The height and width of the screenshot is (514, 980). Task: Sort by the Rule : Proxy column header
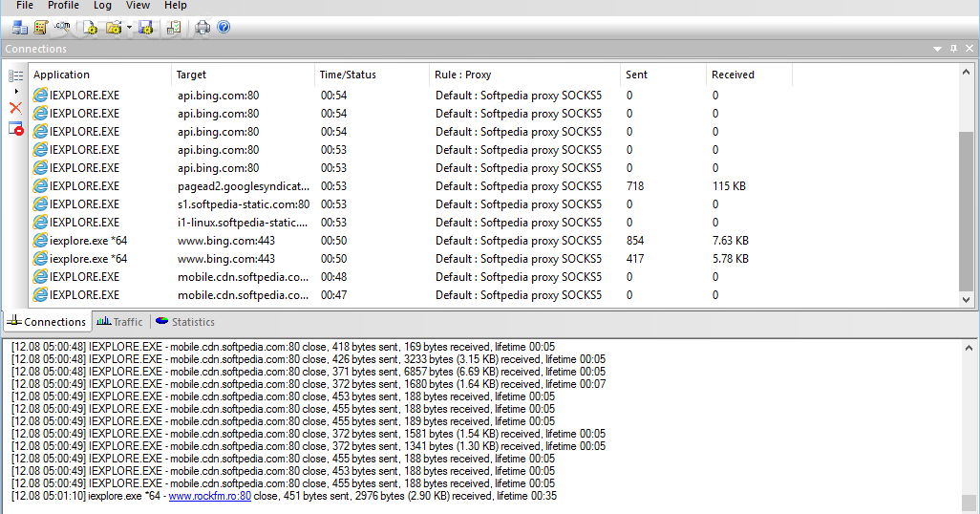[525, 75]
